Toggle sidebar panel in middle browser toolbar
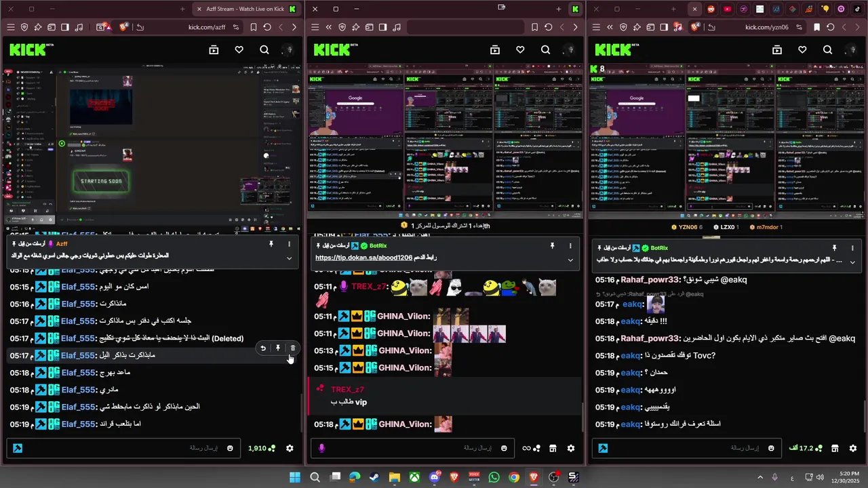 pyautogui.click(x=382, y=27)
